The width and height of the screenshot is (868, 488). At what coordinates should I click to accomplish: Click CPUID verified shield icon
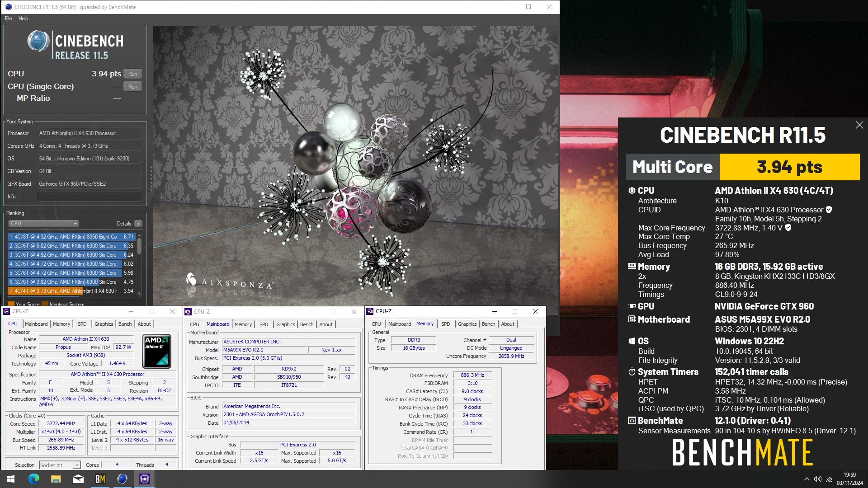pos(829,210)
